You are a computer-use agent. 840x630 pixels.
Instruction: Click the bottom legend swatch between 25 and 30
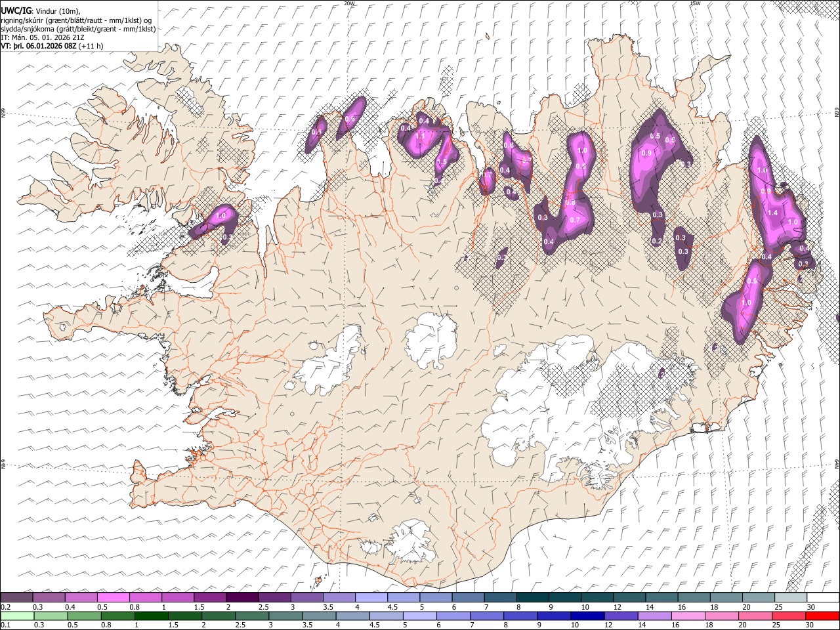coord(788,616)
